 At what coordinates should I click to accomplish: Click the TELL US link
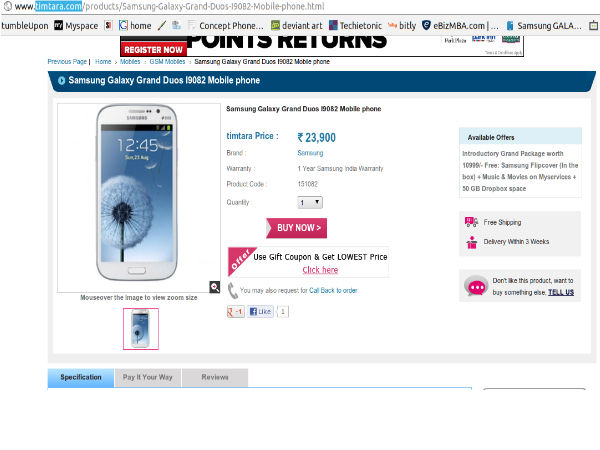561,292
